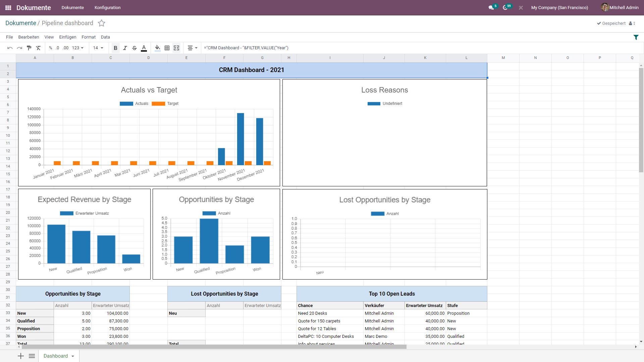Toggle bold formatting
This screenshot has width=644, height=362.
[115, 48]
